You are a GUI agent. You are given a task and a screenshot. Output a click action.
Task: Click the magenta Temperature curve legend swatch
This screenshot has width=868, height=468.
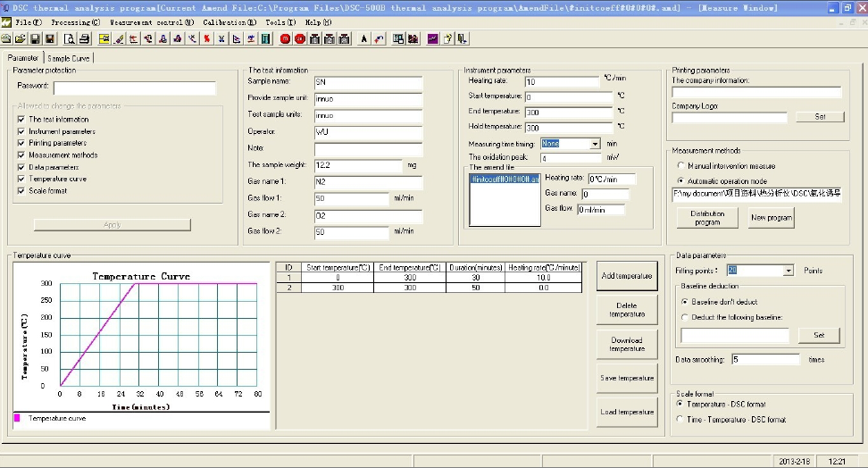point(17,418)
